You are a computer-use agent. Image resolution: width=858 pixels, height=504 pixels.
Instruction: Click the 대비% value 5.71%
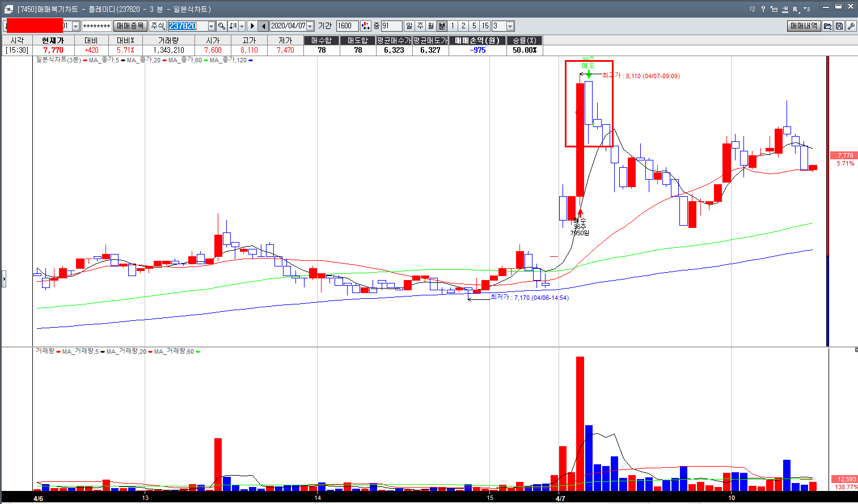[x=125, y=50]
